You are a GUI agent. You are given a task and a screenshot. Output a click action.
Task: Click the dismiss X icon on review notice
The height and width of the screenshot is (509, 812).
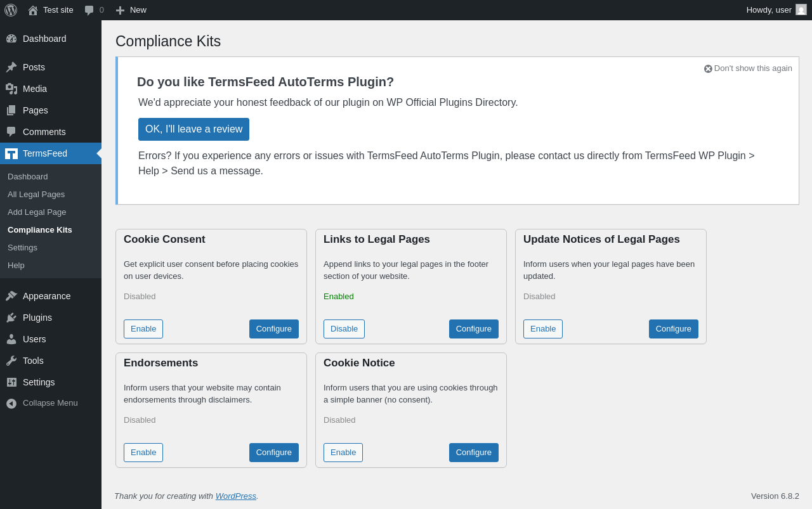pos(708,68)
